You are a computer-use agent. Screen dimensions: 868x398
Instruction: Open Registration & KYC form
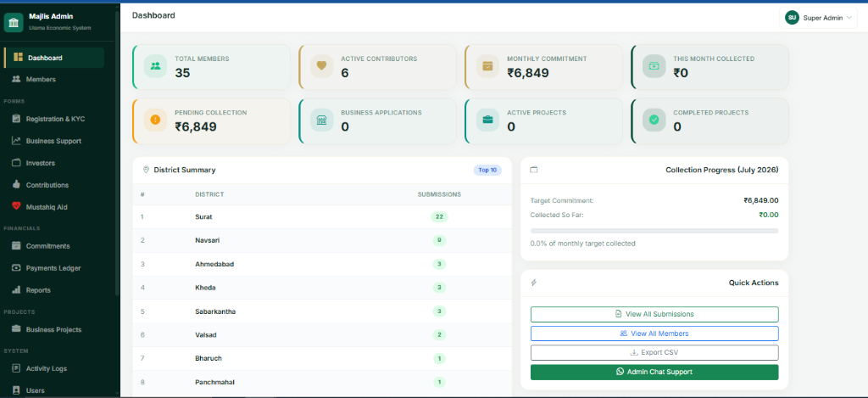point(53,119)
